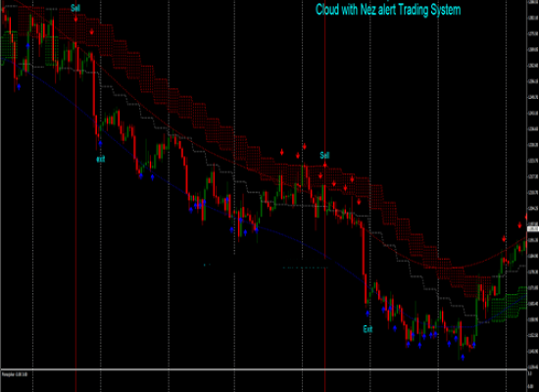The height and width of the screenshot is (392, 539).
Task: Select the red arrow right of the first Sell arrow
Action: tap(92, 32)
